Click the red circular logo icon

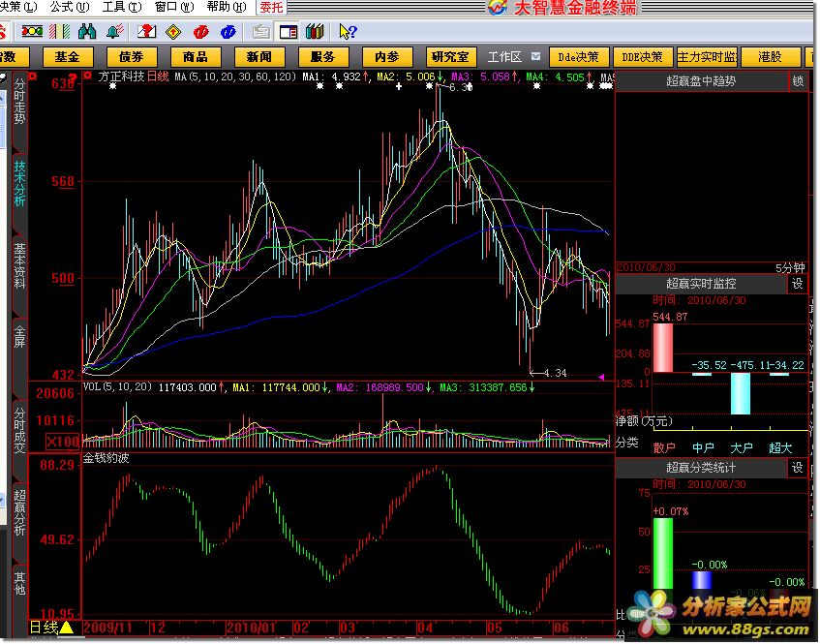(200, 32)
